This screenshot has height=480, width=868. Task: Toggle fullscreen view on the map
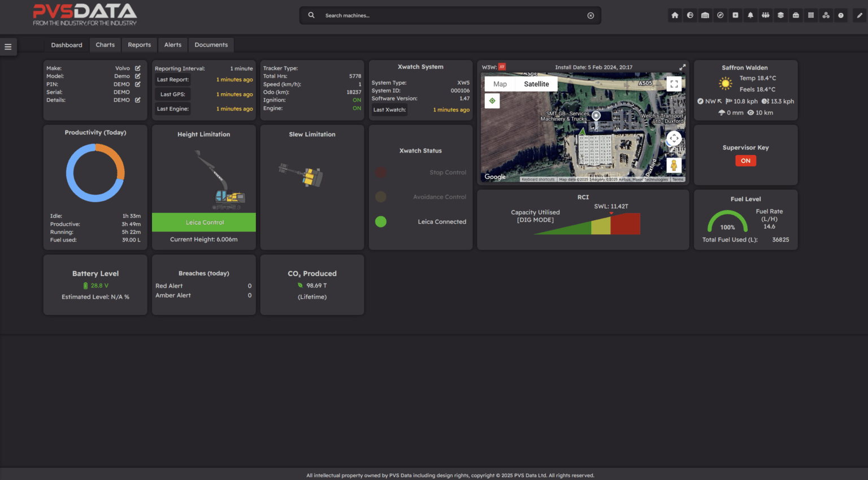click(674, 84)
